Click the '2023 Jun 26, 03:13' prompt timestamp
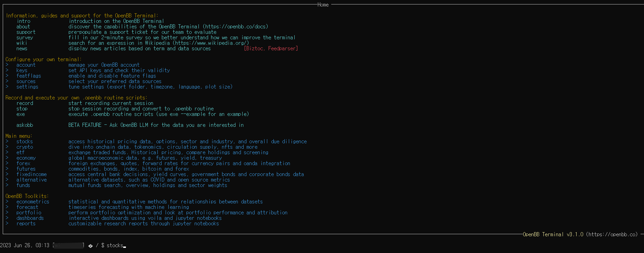This screenshot has height=253, width=644. (25, 245)
